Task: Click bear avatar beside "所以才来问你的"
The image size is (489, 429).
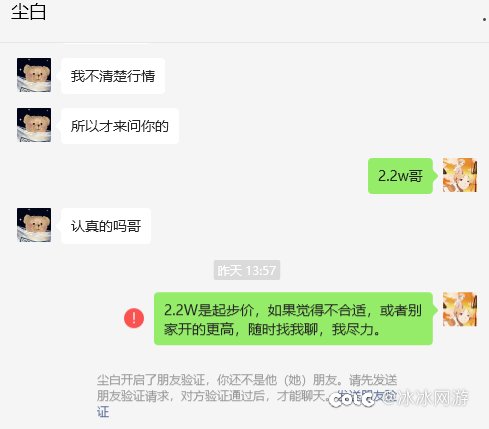Action: point(34,125)
